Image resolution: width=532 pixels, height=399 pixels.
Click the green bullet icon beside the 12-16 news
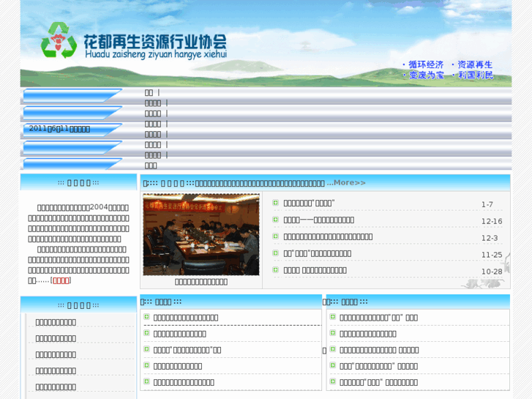pyautogui.click(x=275, y=220)
